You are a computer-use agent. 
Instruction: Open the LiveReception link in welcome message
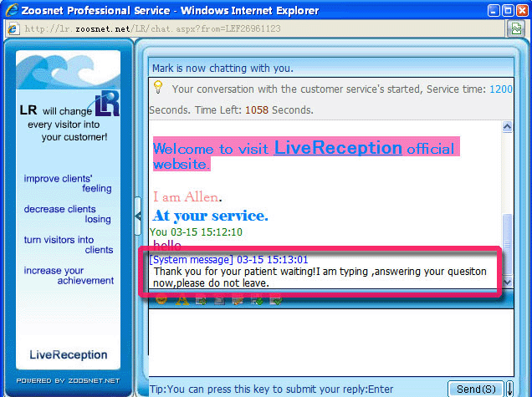(x=338, y=148)
